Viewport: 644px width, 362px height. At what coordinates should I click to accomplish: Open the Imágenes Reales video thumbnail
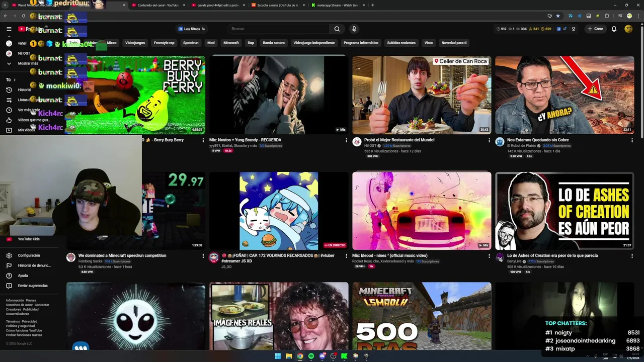tap(279, 316)
